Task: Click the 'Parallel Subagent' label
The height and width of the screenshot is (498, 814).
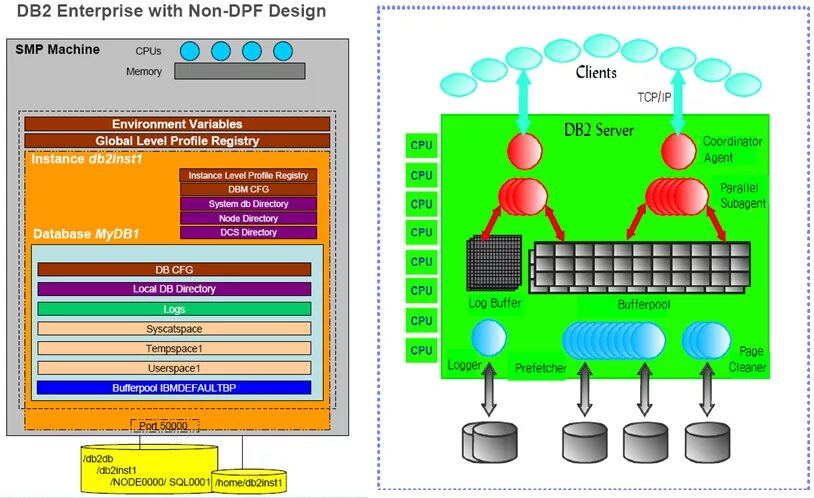Action: 743,196
